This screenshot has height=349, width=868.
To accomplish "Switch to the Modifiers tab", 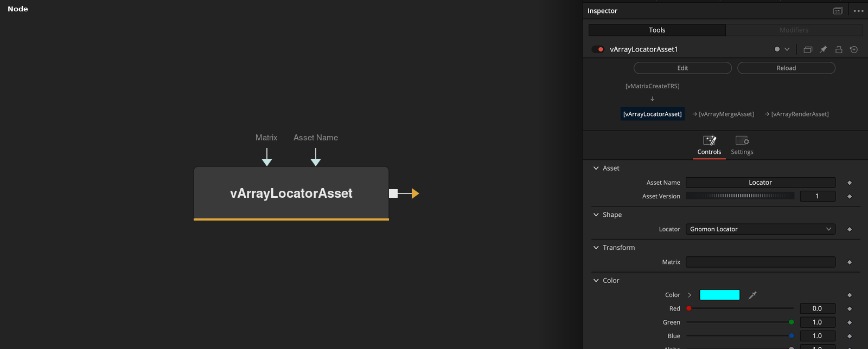I will [x=794, y=30].
